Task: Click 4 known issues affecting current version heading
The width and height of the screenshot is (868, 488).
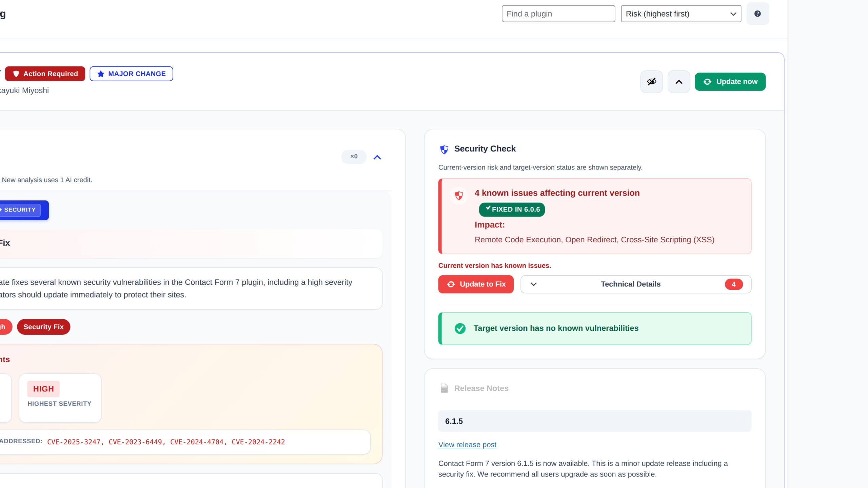Action: [x=557, y=193]
